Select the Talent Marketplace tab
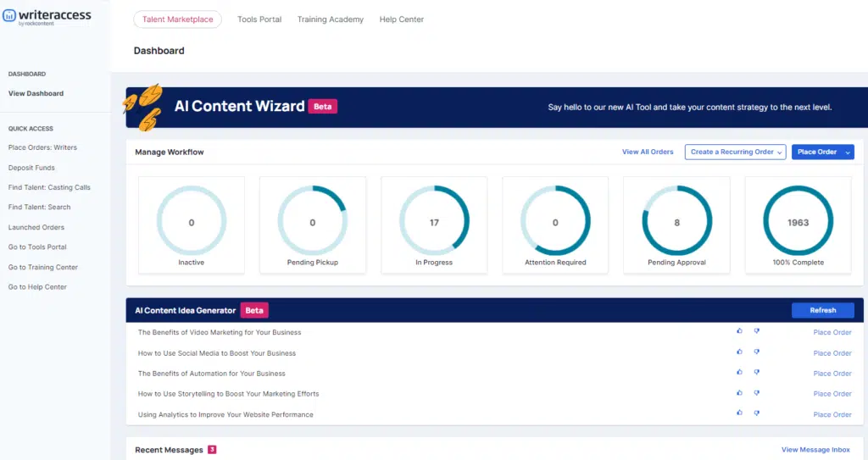868x460 pixels. (178, 19)
